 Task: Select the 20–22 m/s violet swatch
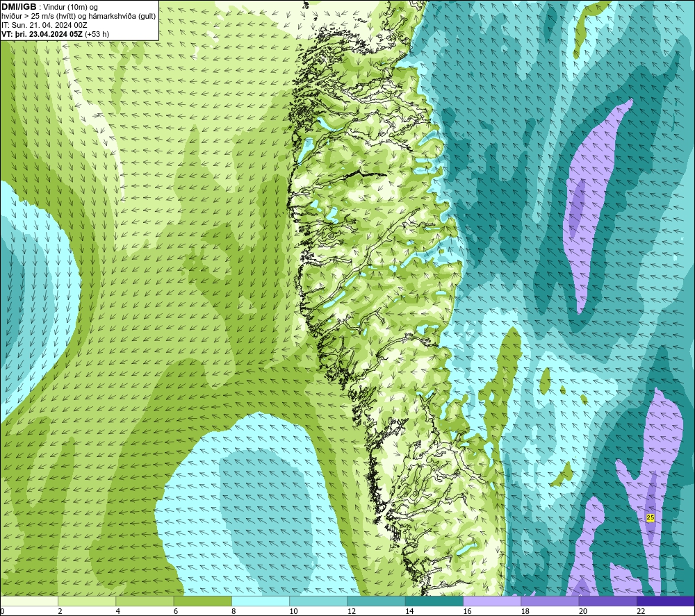coord(608,601)
